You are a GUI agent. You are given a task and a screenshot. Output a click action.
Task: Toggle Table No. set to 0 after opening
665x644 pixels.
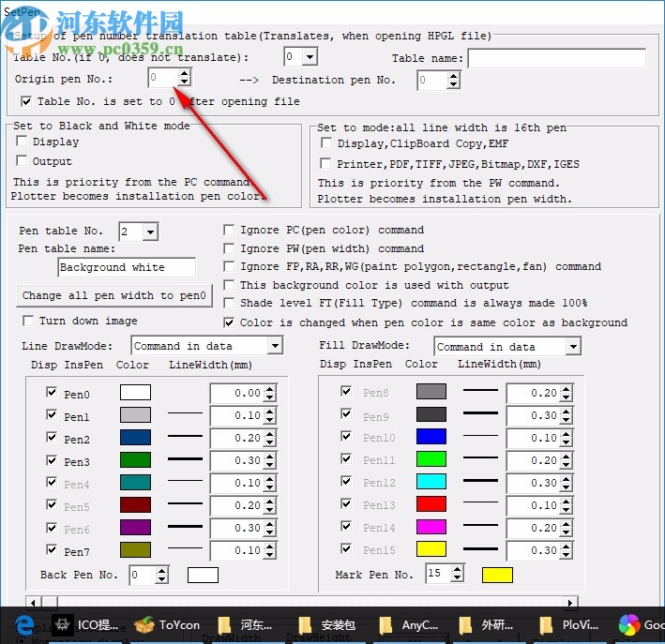coord(26,101)
